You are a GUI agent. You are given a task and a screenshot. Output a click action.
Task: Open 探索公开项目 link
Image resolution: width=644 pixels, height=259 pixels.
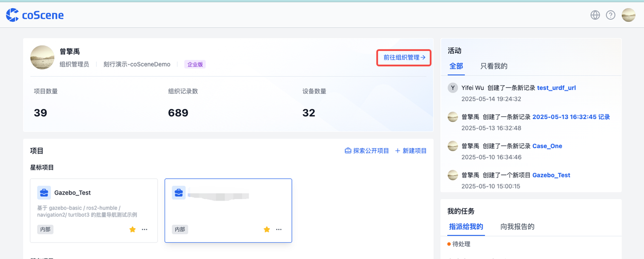[x=367, y=151]
